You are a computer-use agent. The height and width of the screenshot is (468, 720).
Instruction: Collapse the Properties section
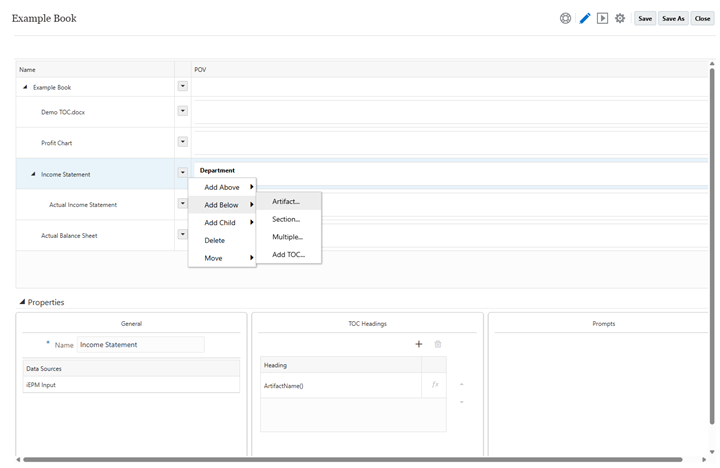coord(22,302)
